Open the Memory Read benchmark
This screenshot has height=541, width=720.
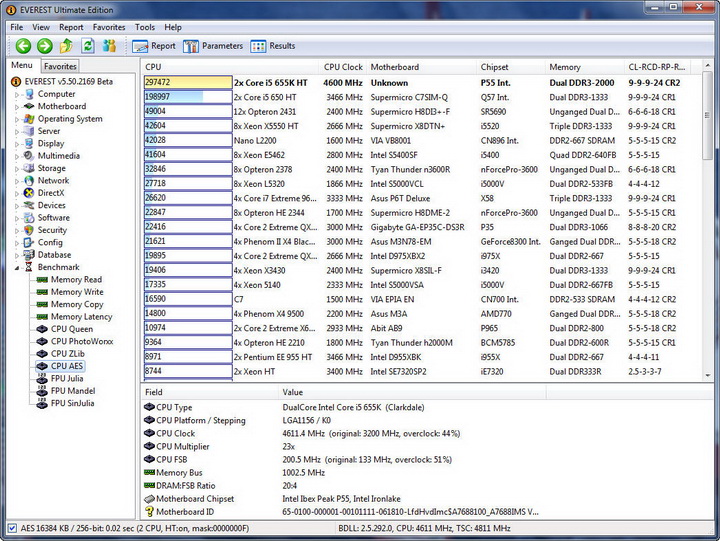tap(76, 280)
